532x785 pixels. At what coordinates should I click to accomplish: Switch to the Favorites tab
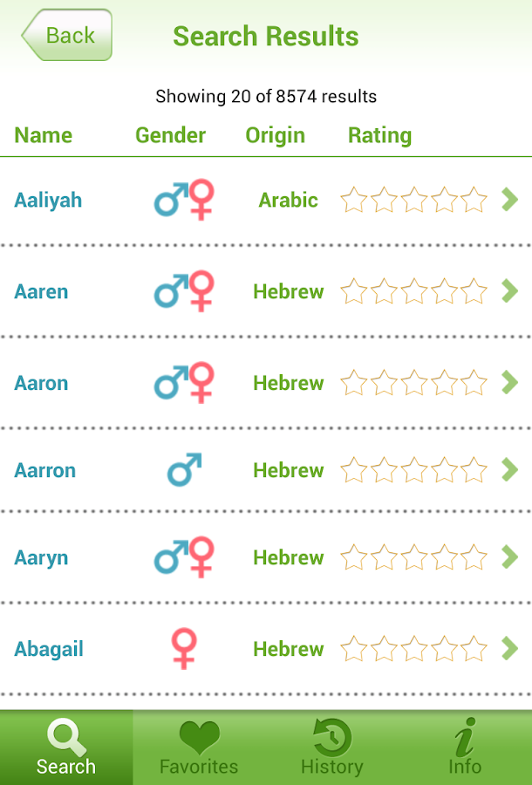click(x=199, y=747)
